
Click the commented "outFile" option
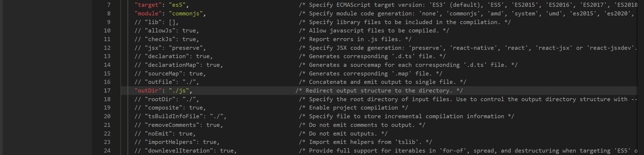coord(167,82)
